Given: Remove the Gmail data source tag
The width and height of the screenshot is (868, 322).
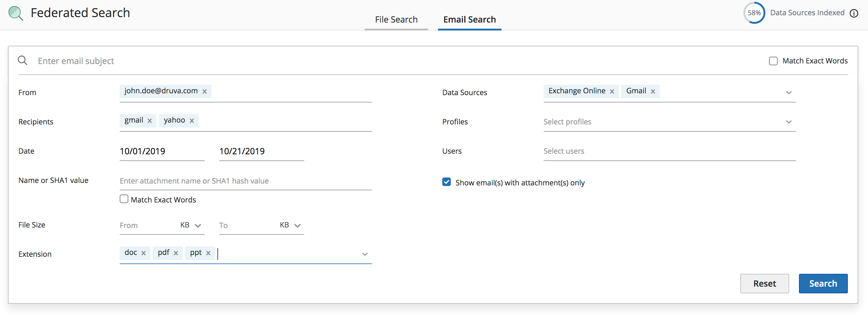Looking at the screenshot, I should pos(653,91).
